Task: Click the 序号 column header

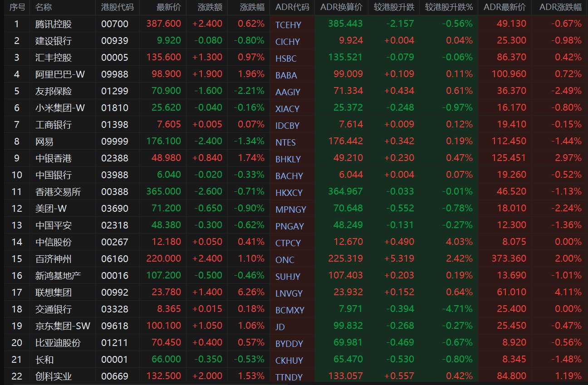Action: 17,7
